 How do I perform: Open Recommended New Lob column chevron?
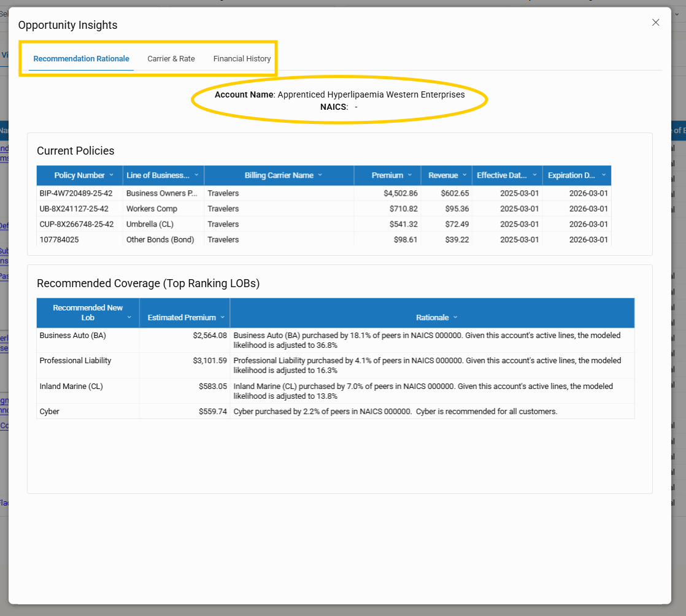click(129, 317)
